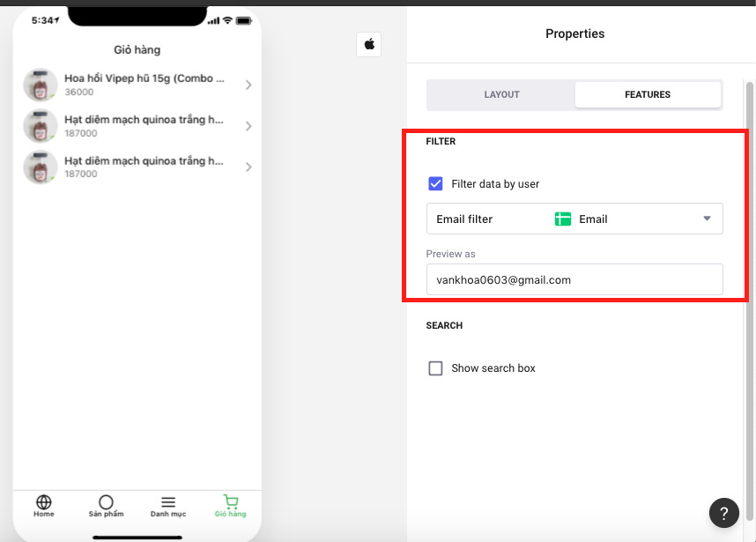Viewport: 756px width, 542px height.
Task: Click the Properties panel heading
Action: [x=574, y=33]
